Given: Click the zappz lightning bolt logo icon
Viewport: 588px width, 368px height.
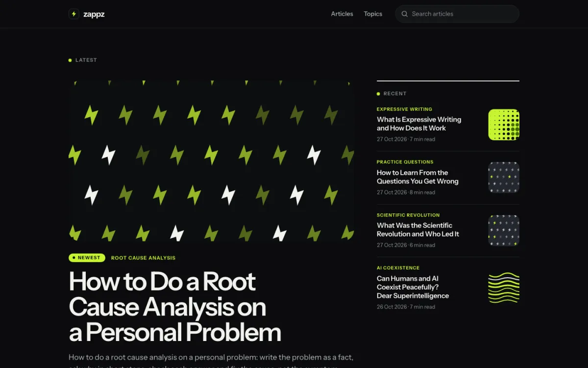Looking at the screenshot, I should (x=74, y=14).
